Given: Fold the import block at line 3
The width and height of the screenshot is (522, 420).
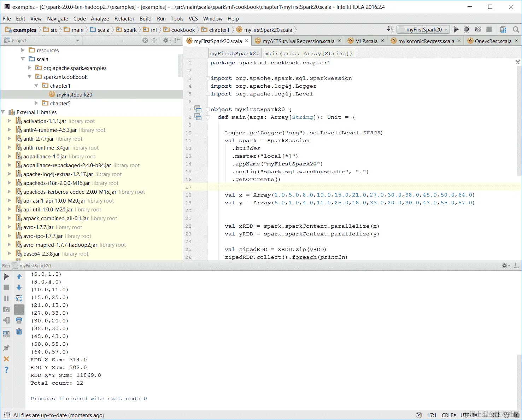Looking at the screenshot, I should click(x=208, y=78).
